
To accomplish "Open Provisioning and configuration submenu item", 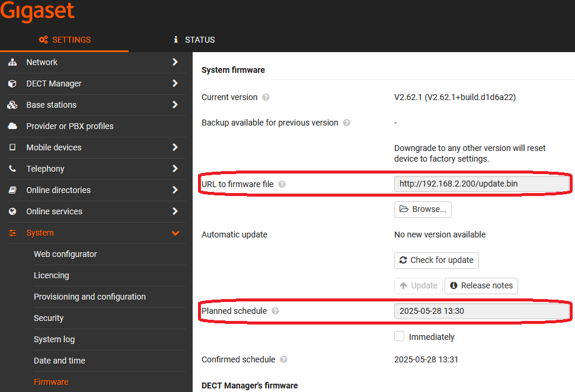I will (90, 297).
